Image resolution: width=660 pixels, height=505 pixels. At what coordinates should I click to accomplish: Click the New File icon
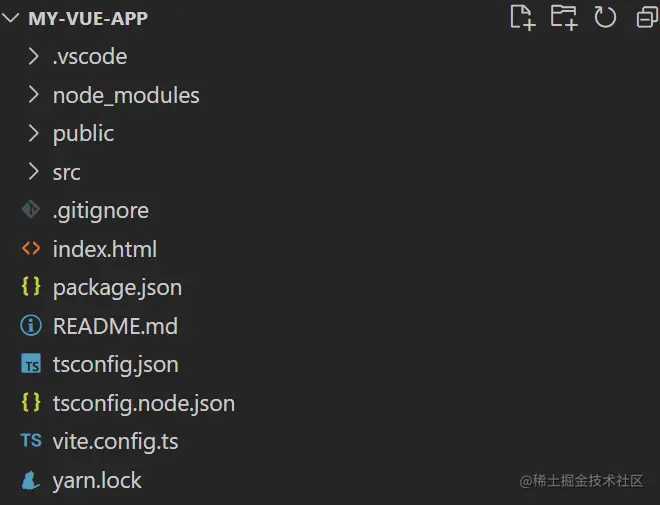point(522,17)
